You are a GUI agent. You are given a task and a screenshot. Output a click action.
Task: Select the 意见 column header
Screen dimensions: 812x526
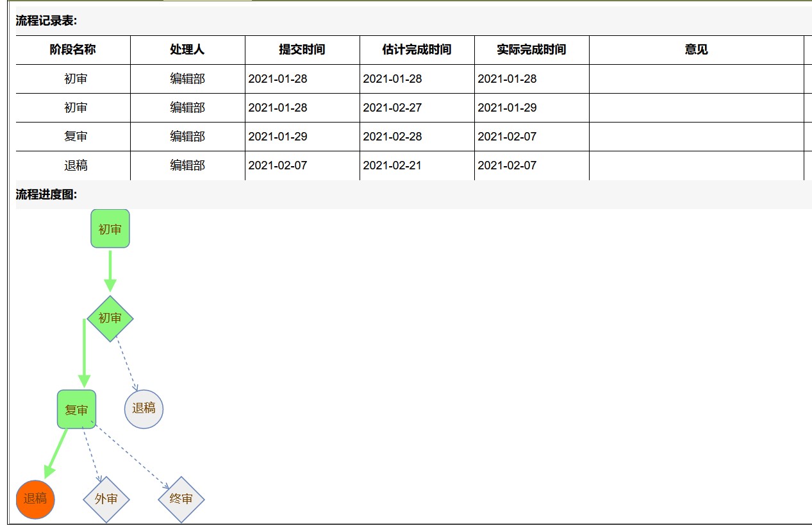pyautogui.click(x=696, y=50)
